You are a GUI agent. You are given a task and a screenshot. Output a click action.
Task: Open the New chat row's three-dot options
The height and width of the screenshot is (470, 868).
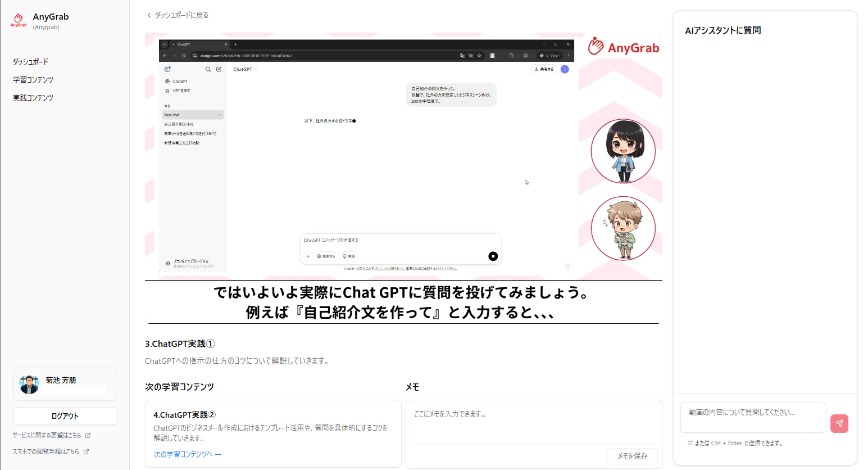220,115
